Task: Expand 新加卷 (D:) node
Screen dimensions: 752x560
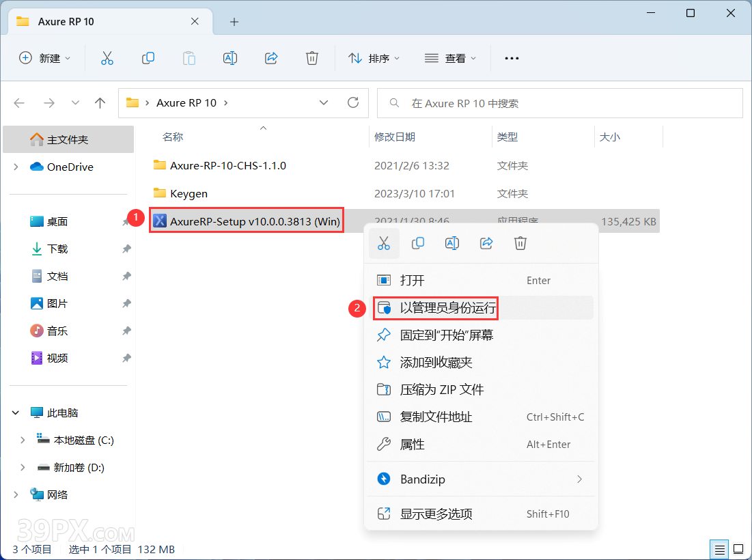Action: point(23,468)
